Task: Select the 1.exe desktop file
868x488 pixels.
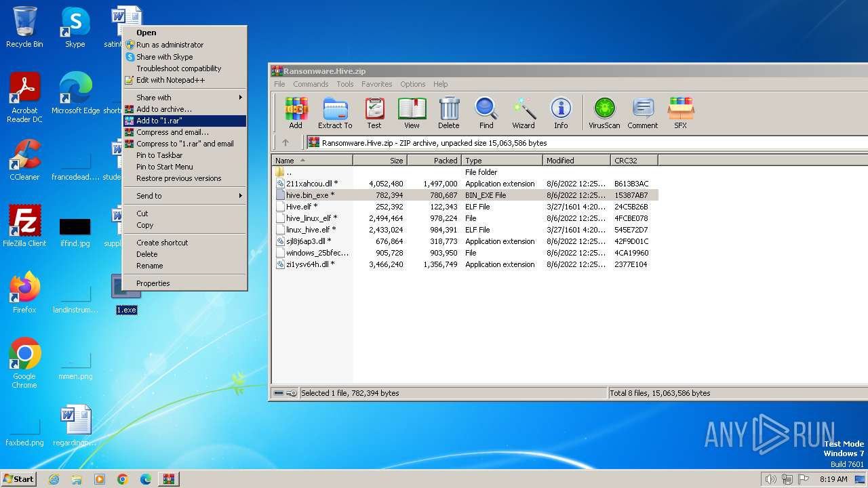Action: (x=126, y=296)
